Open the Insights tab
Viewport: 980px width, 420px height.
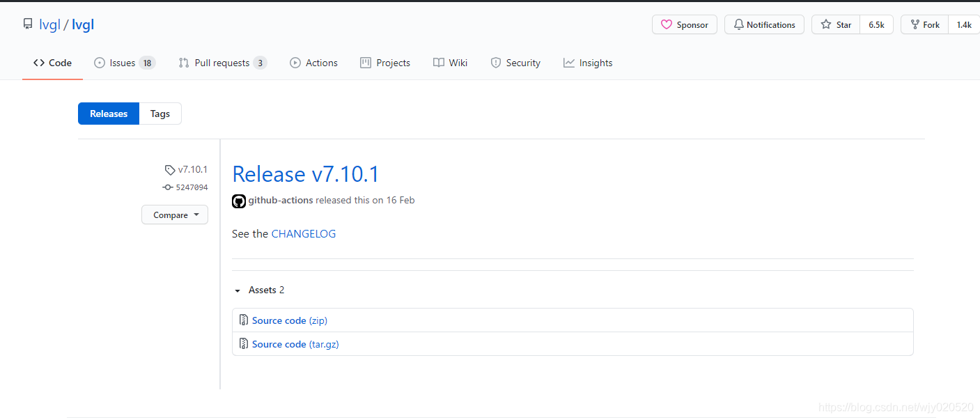pyautogui.click(x=588, y=63)
